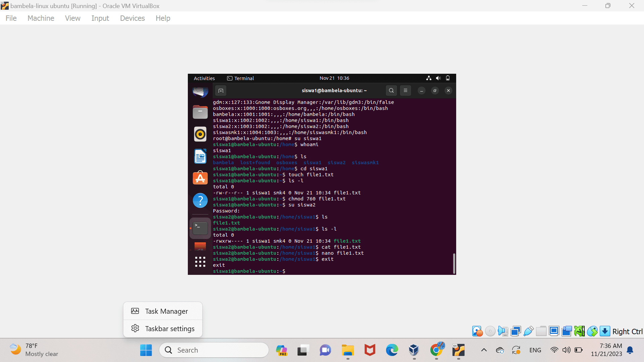Image resolution: width=644 pixels, height=362 pixels.
Task: Open the Ubuntu volume icon in top bar
Action: (438, 78)
